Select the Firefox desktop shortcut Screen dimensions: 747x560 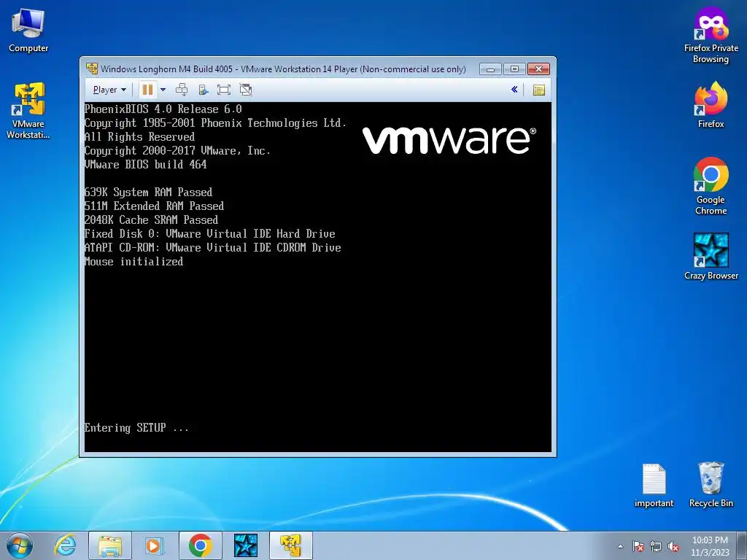tap(711, 105)
